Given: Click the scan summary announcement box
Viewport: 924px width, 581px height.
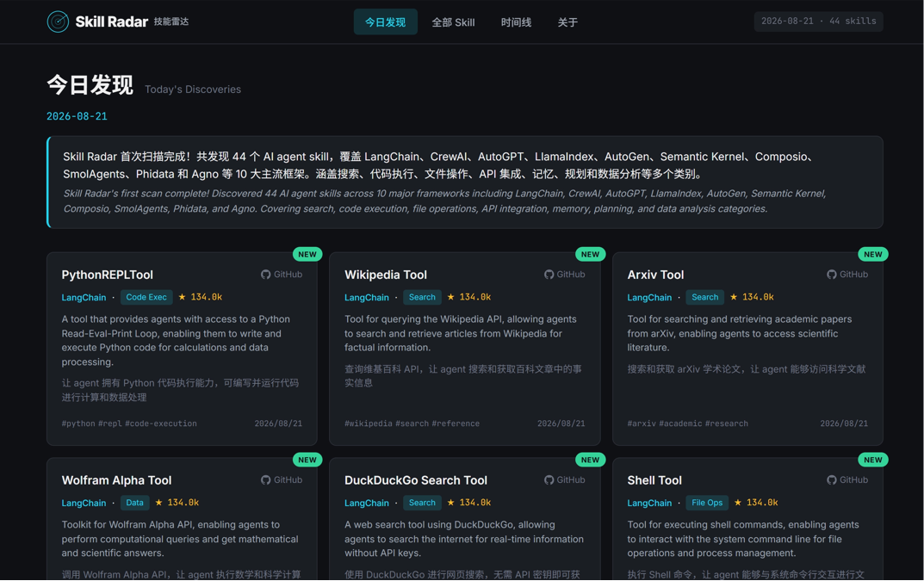Looking at the screenshot, I should point(464,182).
